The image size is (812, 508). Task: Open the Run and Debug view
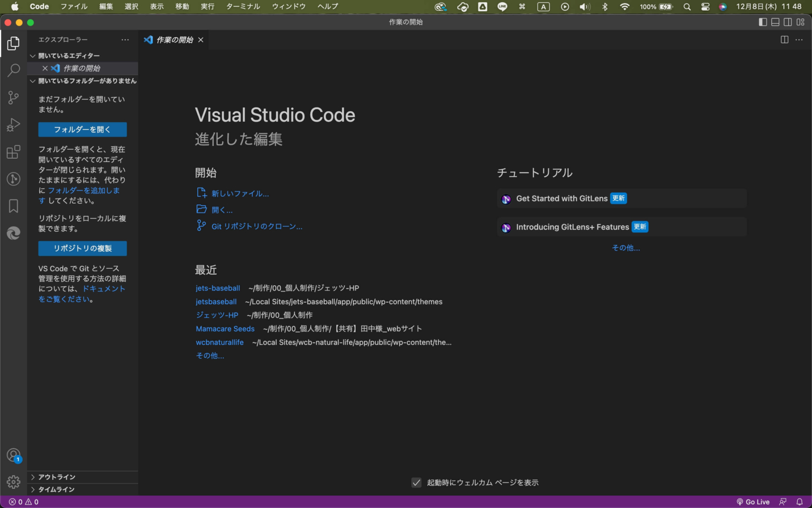coord(13,125)
